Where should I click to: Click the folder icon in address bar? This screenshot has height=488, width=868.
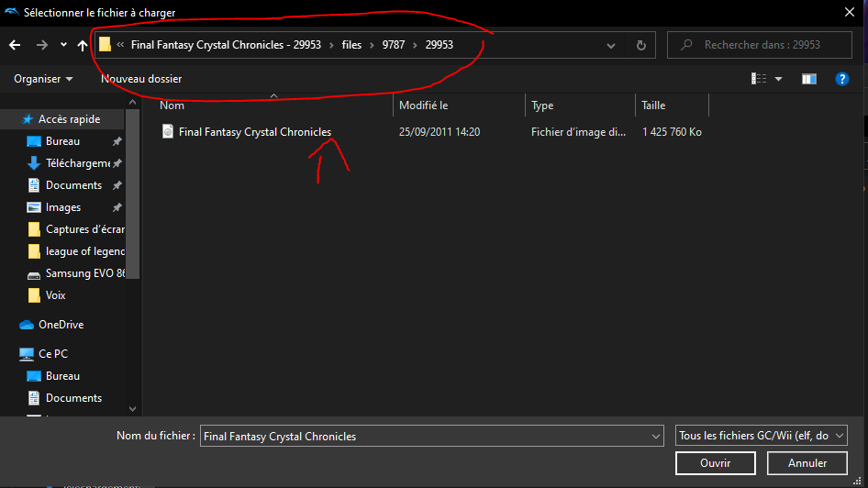pyautogui.click(x=105, y=45)
